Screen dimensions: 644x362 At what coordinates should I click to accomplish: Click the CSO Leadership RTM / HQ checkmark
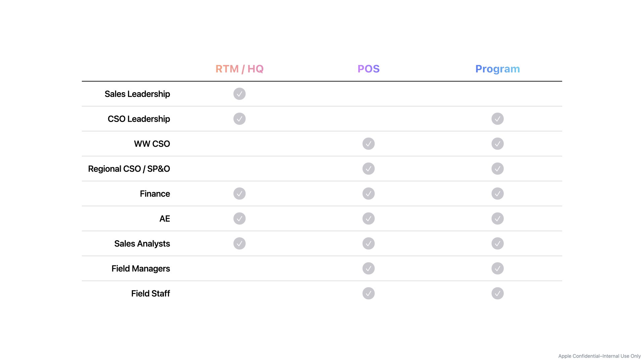[x=239, y=119]
